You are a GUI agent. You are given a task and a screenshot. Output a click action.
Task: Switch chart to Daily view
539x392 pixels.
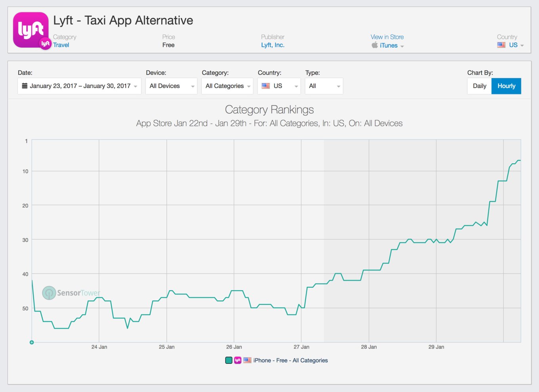click(x=479, y=86)
